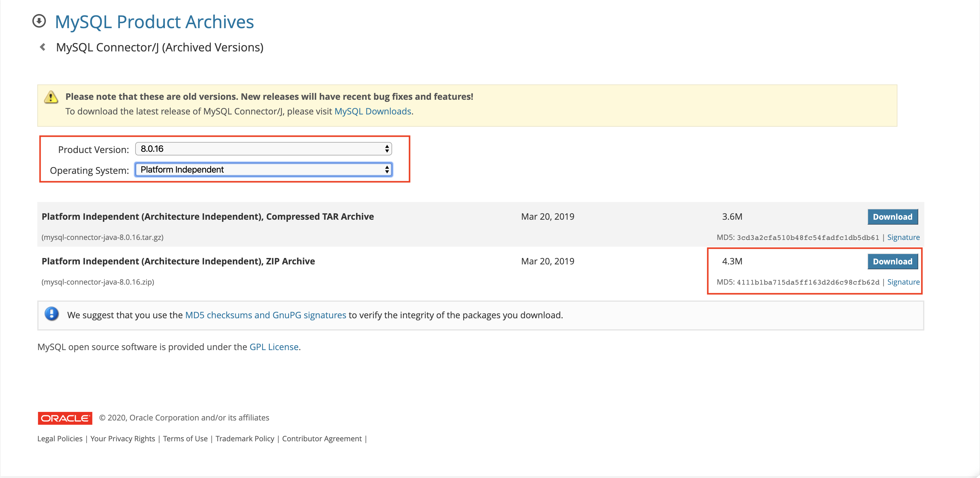Click the yellow warning triangle icon
The image size is (980, 478).
[x=51, y=97]
